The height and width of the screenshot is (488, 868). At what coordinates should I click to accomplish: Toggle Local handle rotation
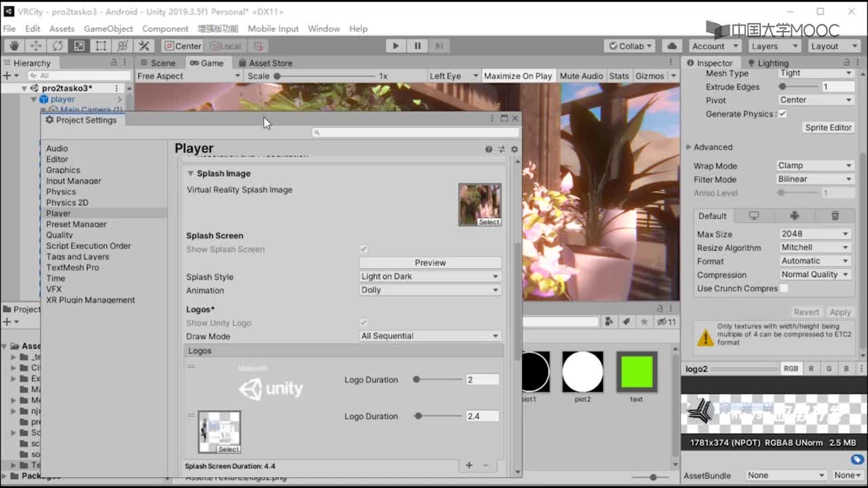[x=225, y=46]
